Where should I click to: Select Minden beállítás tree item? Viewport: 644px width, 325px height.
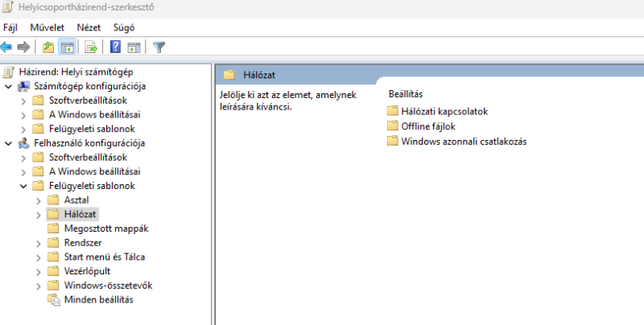tap(98, 299)
